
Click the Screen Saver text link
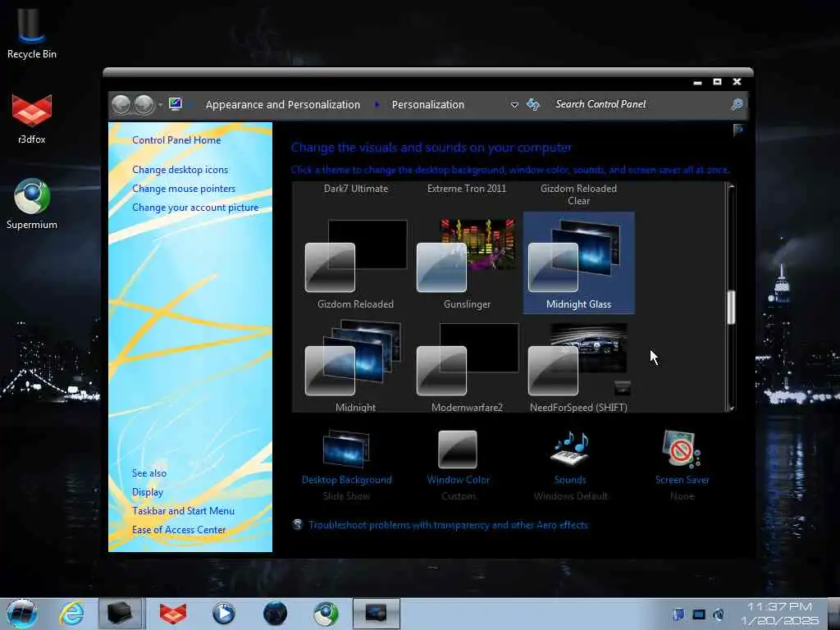(682, 480)
